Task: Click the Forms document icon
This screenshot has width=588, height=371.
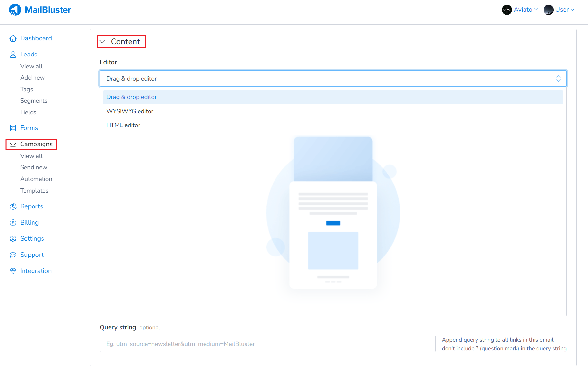Action: [x=13, y=128]
